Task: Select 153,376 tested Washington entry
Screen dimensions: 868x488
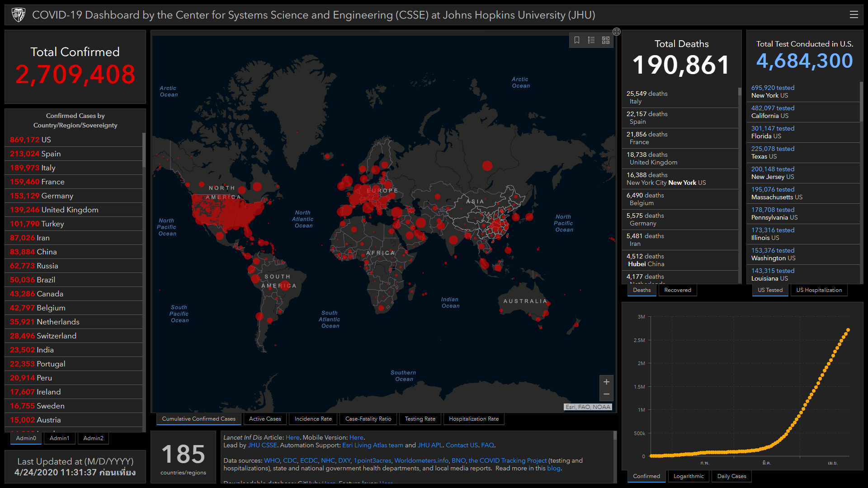Action: (803, 254)
